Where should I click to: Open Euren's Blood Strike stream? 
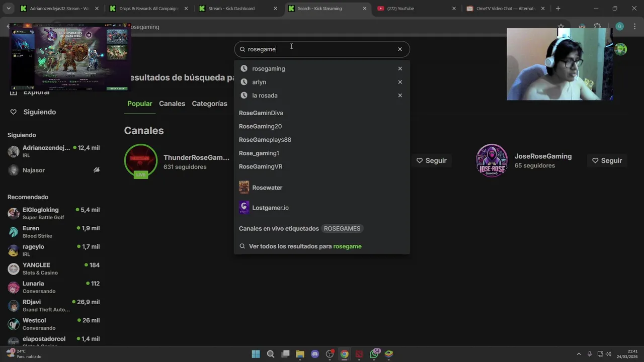click(x=53, y=232)
